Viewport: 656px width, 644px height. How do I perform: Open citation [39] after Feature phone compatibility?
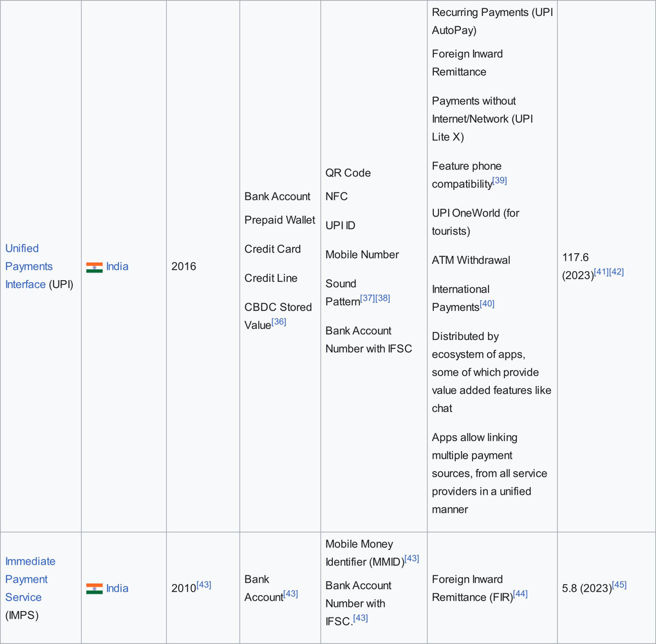click(x=500, y=180)
